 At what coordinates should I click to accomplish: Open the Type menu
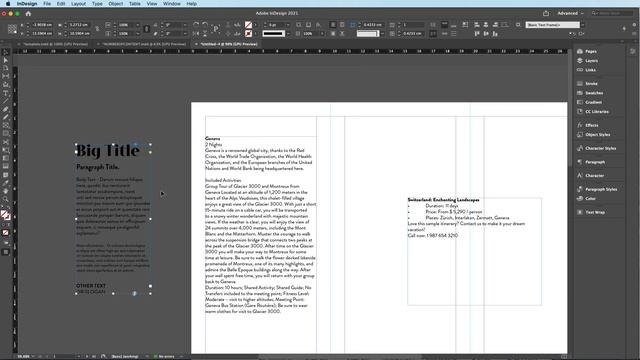point(97,4)
